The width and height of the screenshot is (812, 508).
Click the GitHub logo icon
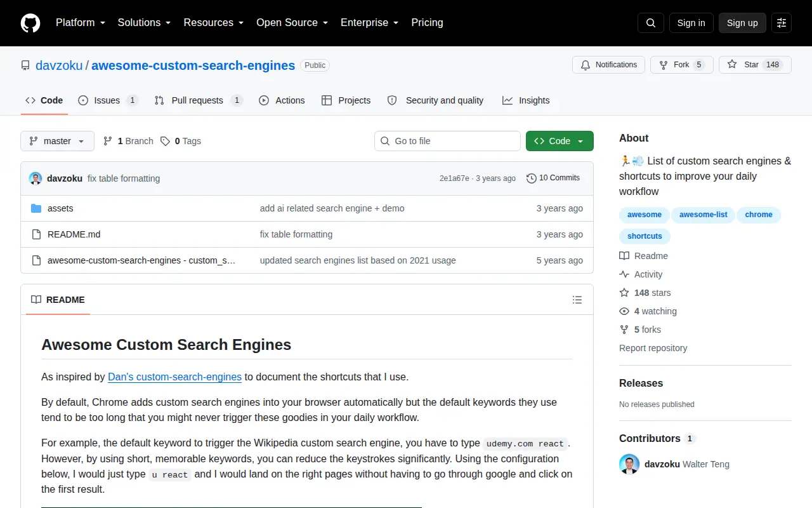30,23
